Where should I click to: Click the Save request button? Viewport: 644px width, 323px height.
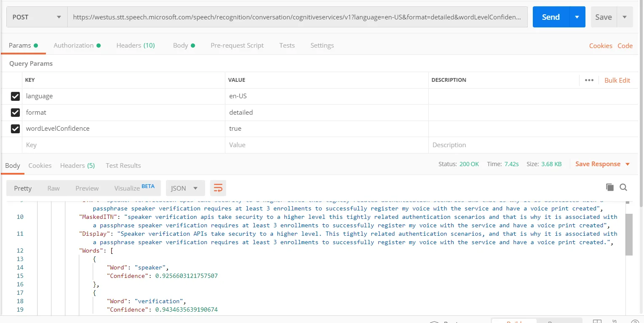click(x=604, y=17)
